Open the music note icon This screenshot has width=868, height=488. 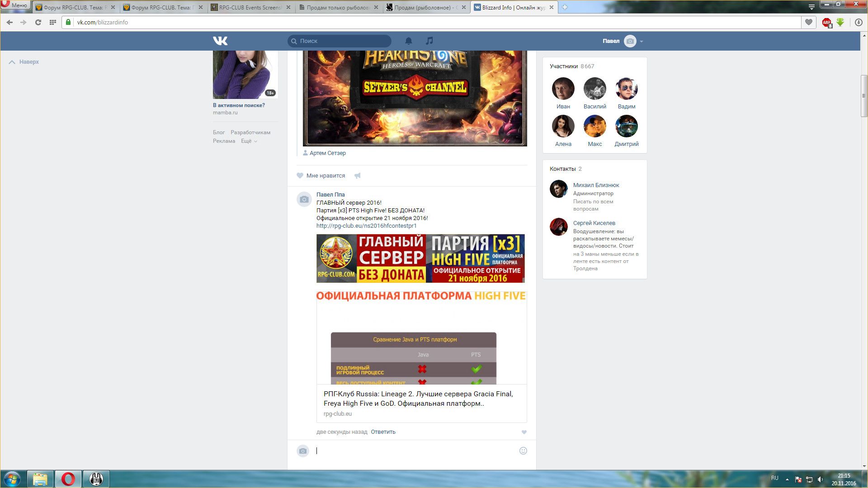429,41
